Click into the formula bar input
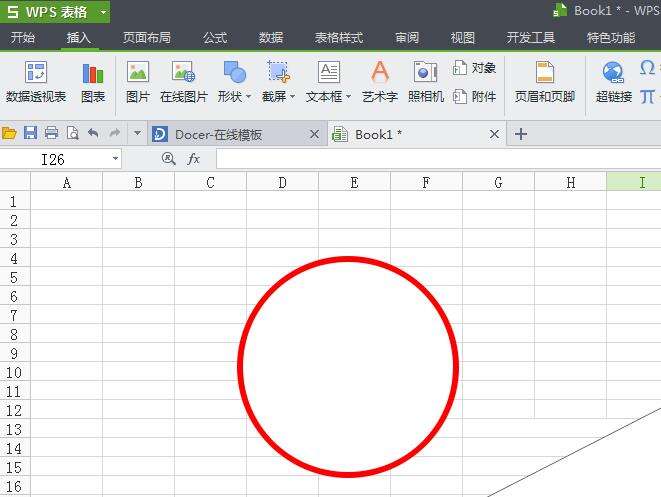The width and height of the screenshot is (661, 497). (438, 159)
